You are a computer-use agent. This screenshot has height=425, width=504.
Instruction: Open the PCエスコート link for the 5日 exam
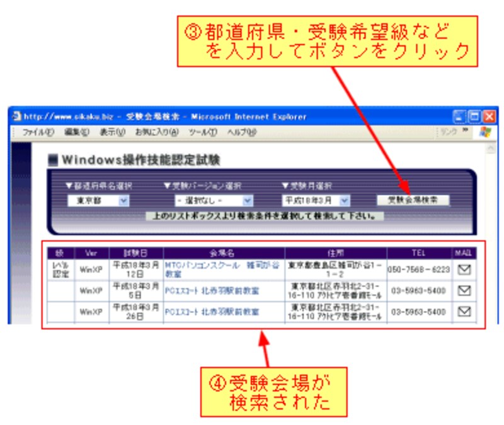[212, 291]
